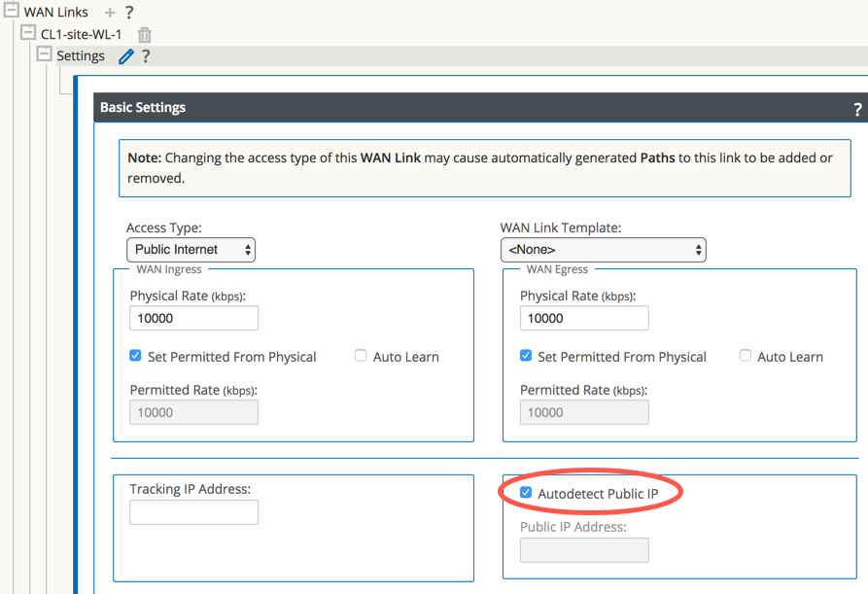This screenshot has height=594, width=868.
Task: Open help next to Settings
Action: click(x=146, y=56)
